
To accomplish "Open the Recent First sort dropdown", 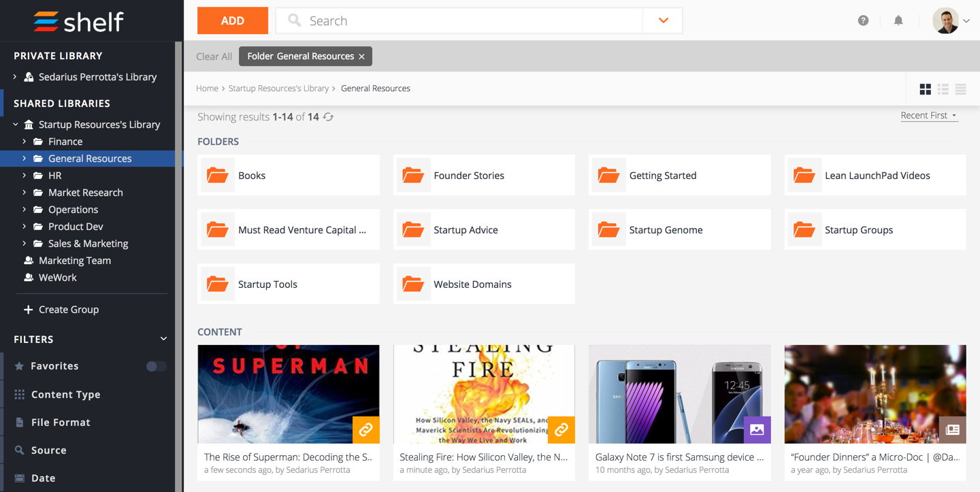I will click(929, 116).
